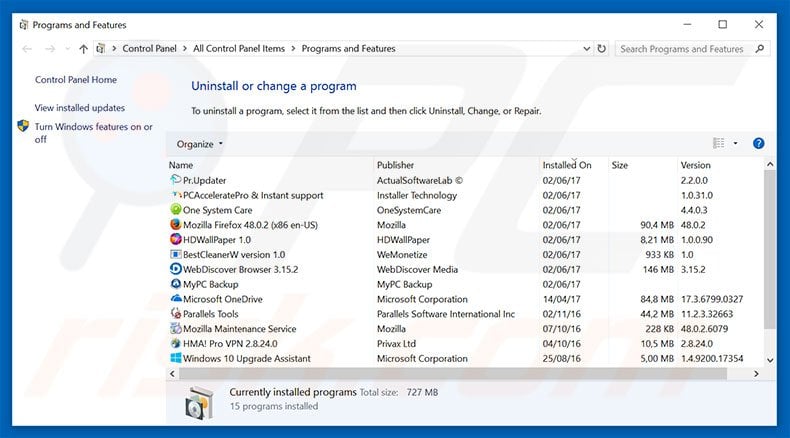Click the HDWallPaper 1.0 icon
Viewport: 790px width, 438px height.
(x=175, y=239)
